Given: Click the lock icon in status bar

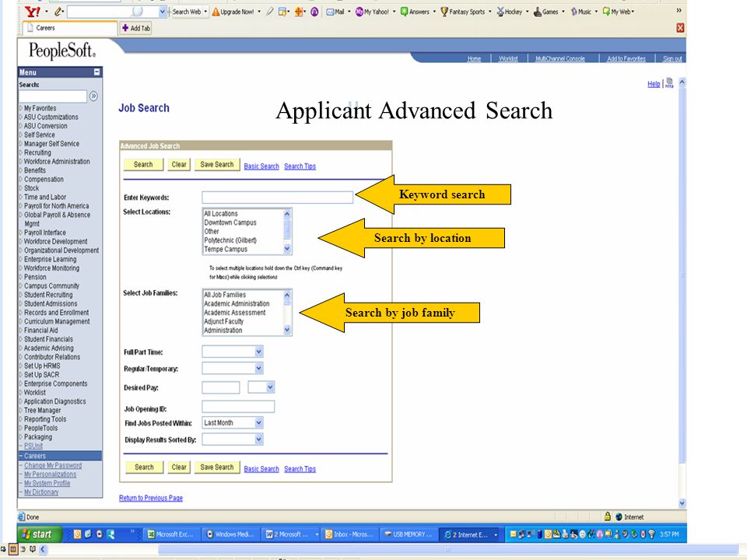Looking at the screenshot, I should pyautogui.click(x=608, y=516).
